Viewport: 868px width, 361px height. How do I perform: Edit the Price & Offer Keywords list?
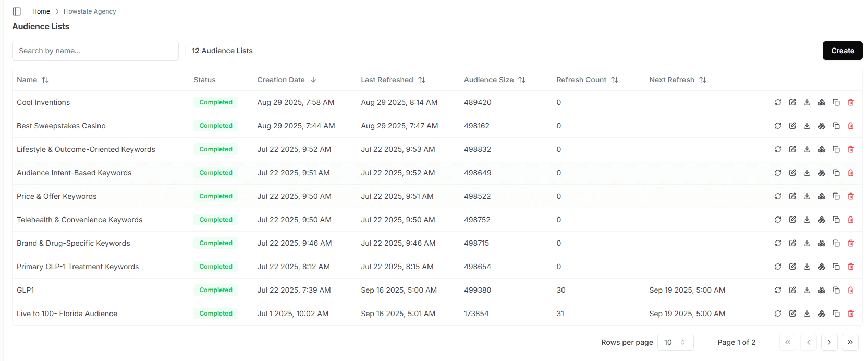tap(792, 196)
